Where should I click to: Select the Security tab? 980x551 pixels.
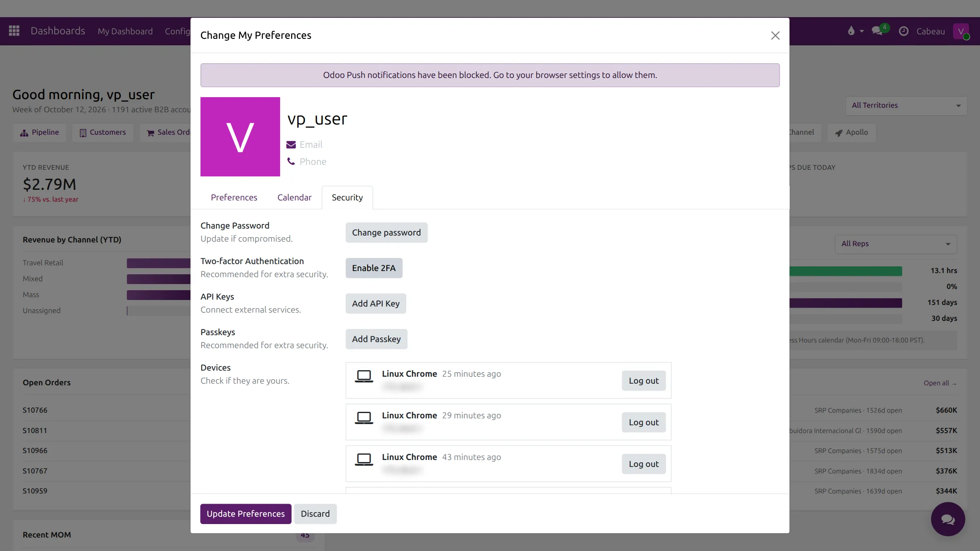coord(347,198)
